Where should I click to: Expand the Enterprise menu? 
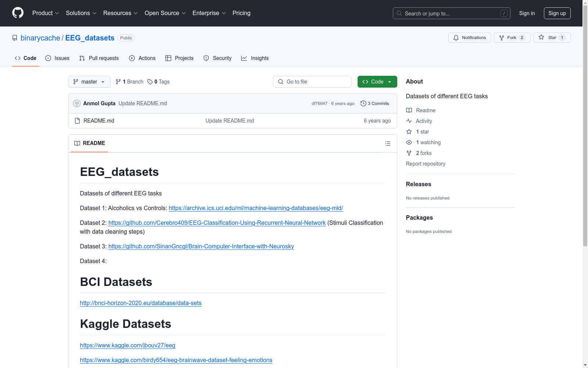(x=209, y=13)
